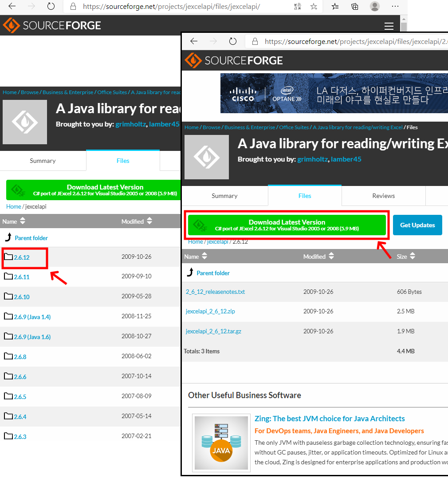Open collections icon in left browser
The width and height of the screenshot is (448, 502).
click(354, 6)
